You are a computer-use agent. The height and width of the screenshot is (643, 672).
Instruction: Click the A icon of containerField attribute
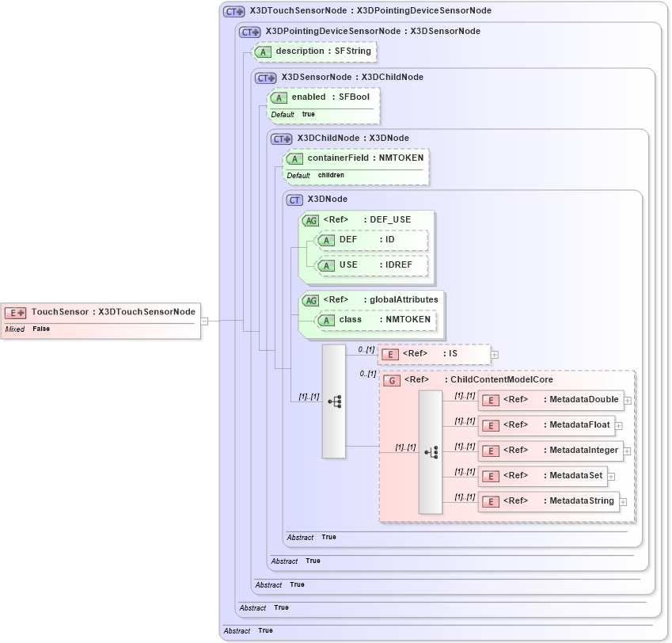[x=294, y=158]
